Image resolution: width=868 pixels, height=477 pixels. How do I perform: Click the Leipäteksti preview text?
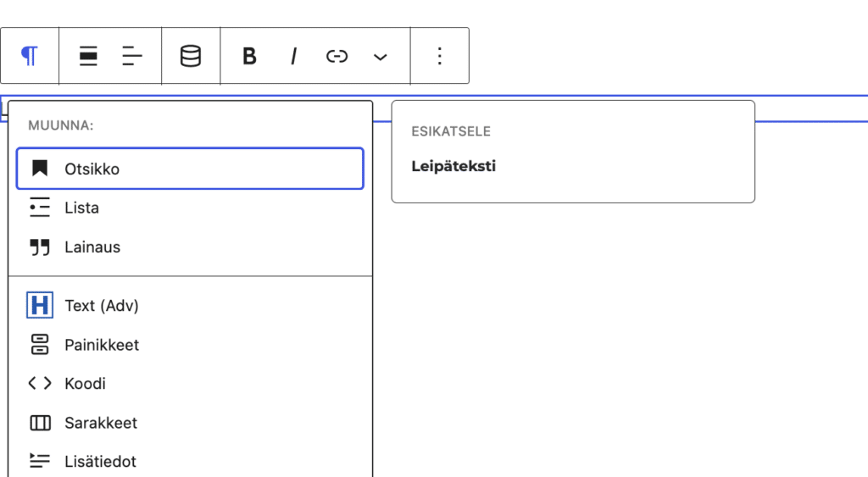coord(453,167)
